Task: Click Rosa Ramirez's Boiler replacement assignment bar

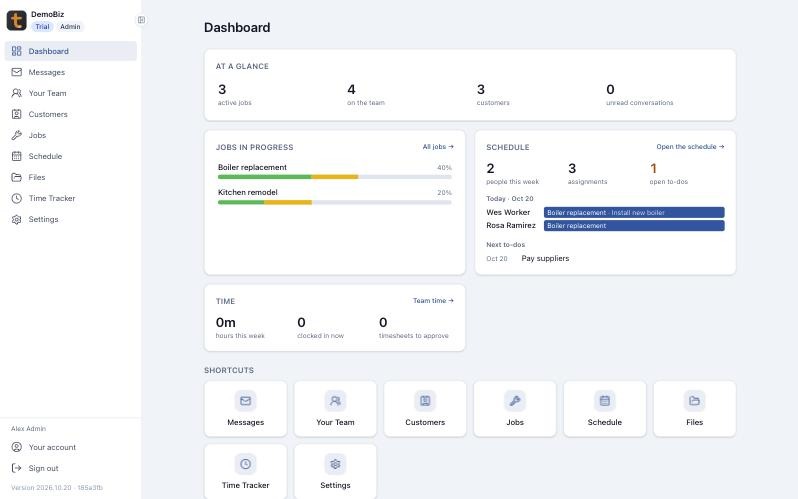Action: 634,226
